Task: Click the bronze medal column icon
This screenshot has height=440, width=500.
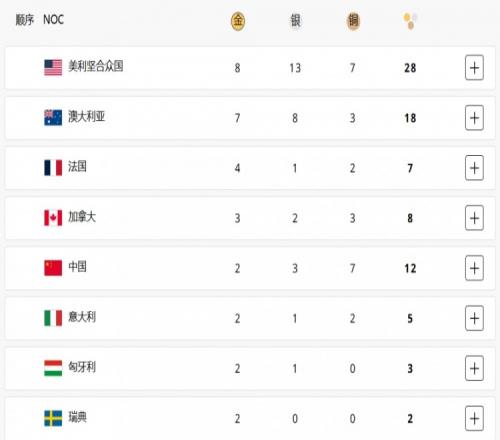Action: click(x=353, y=21)
